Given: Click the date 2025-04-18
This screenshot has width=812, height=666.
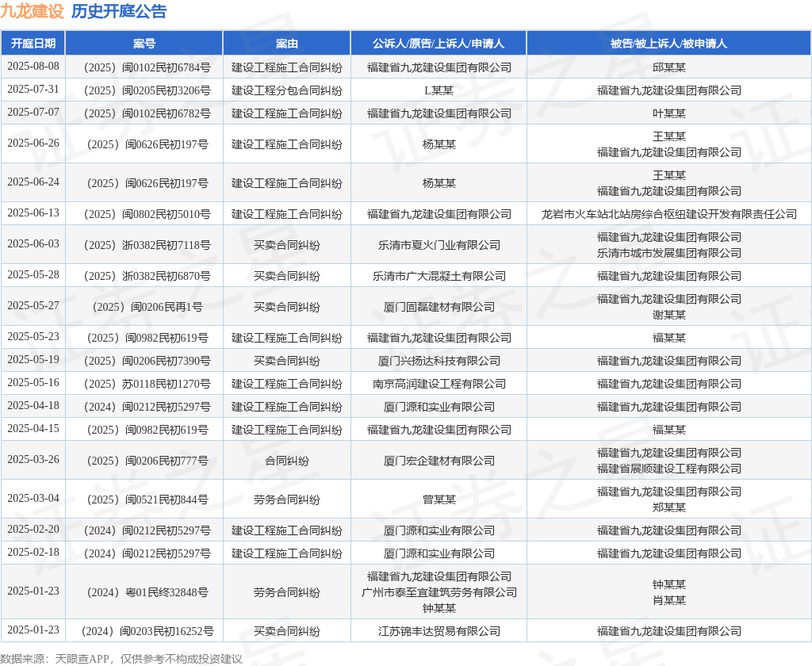Looking at the screenshot, I should click(x=33, y=405).
